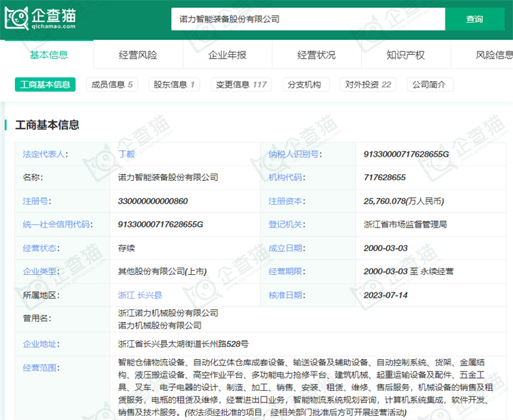Click the 注册资本 label
The height and width of the screenshot is (420, 513).
pos(287,201)
